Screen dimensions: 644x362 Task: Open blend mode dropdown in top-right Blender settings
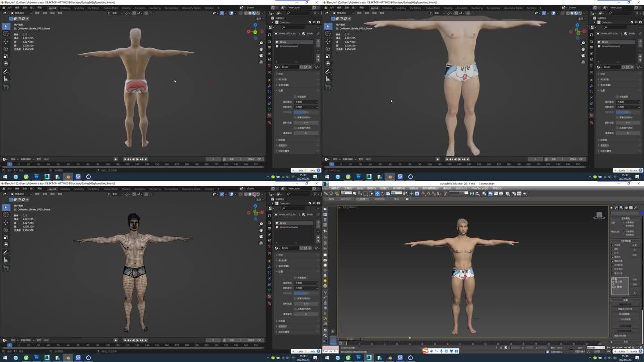point(628,102)
